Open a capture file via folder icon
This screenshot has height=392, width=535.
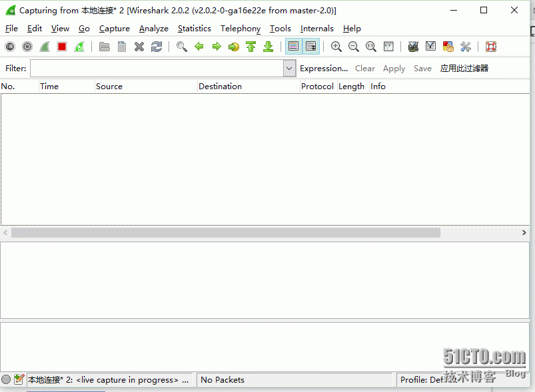pyautogui.click(x=105, y=47)
